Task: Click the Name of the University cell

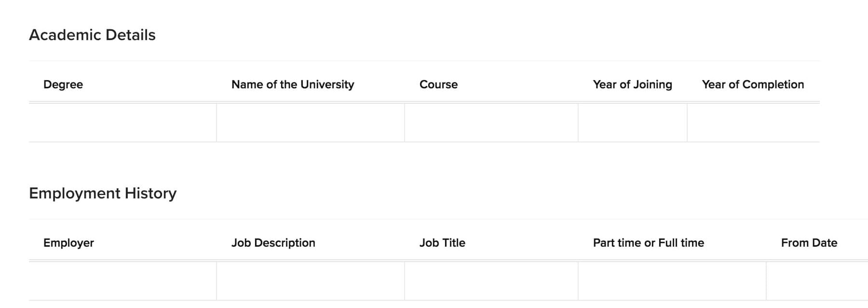Action: (x=311, y=123)
